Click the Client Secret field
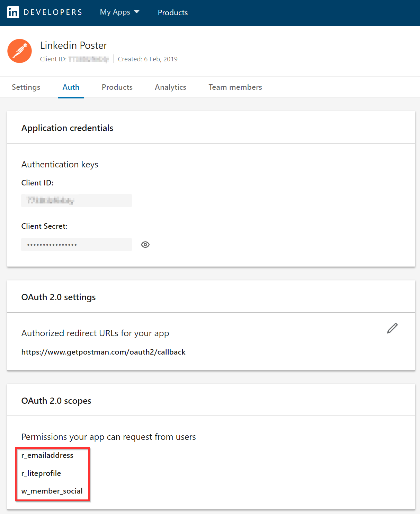420x514 pixels. point(77,244)
